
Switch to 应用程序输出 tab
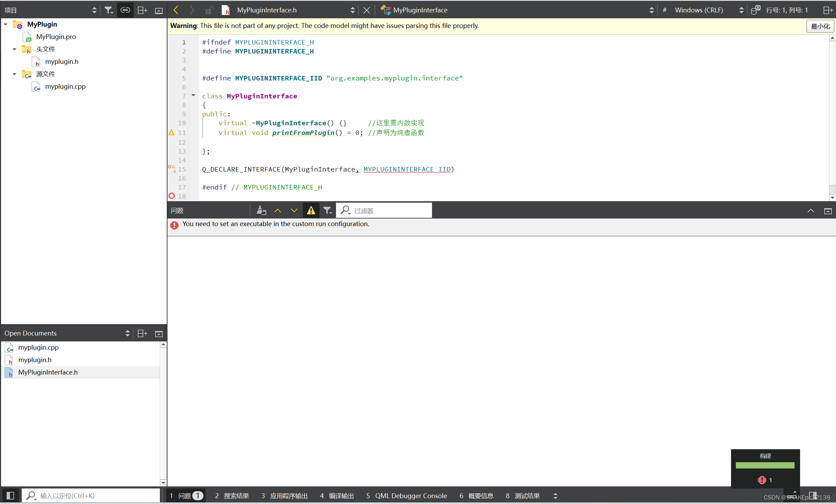pyautogui.click(x=284, y=496)
